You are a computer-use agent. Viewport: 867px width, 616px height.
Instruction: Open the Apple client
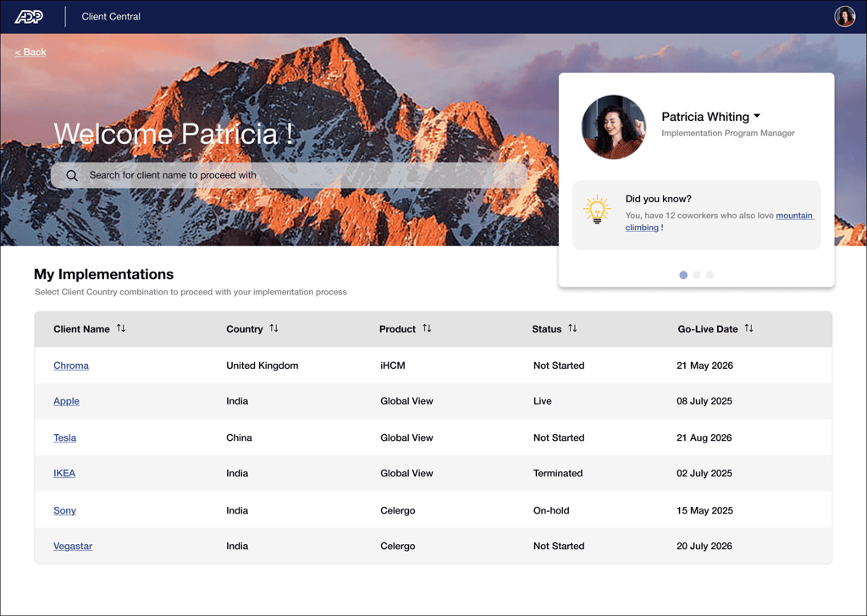[66, 401]
